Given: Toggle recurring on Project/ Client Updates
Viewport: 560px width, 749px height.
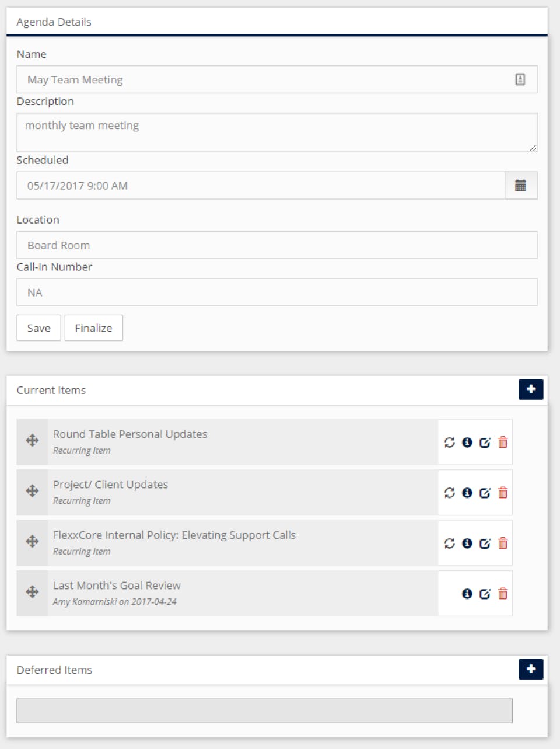Looking at the screenshot, I should [449, 493].
